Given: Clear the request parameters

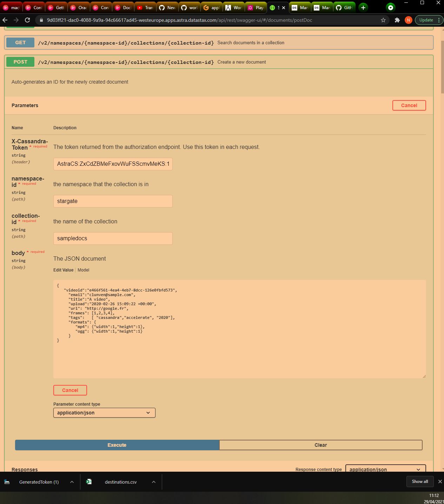Looking at the screenshot, I should coord(320,445).
